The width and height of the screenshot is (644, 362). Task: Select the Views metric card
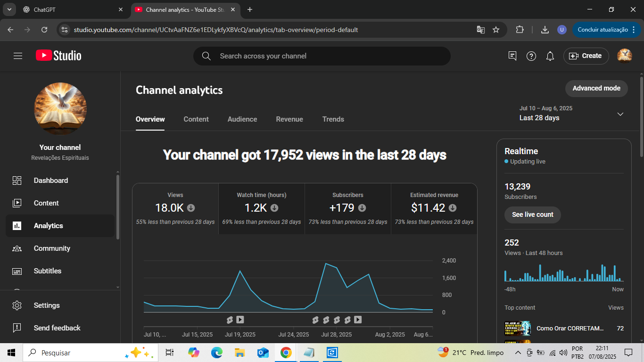pyautogui.click(x=175, y=209)
